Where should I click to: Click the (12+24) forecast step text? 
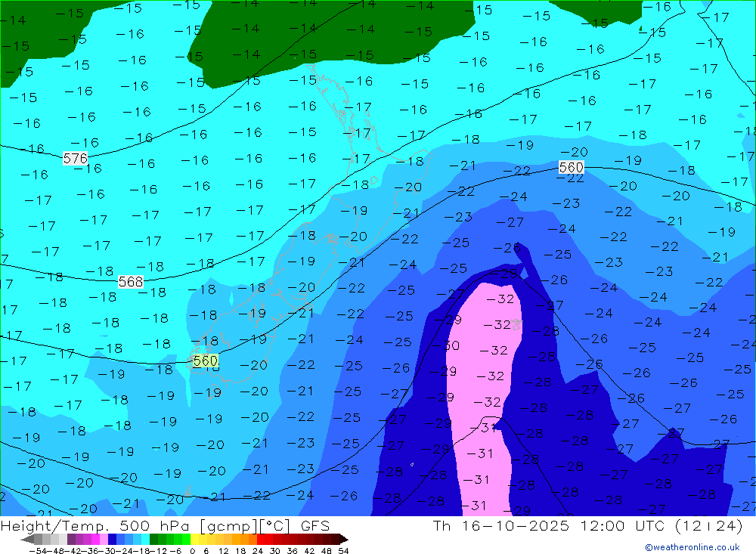709,525
